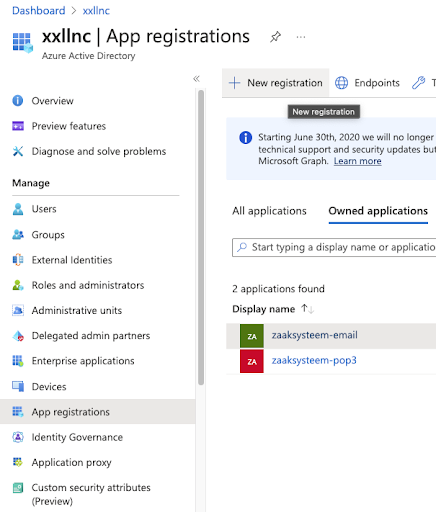Image resolution: width=436 pixels, height=512 pixels.
Task: Click the New registration button
Action: click(276, 83)
